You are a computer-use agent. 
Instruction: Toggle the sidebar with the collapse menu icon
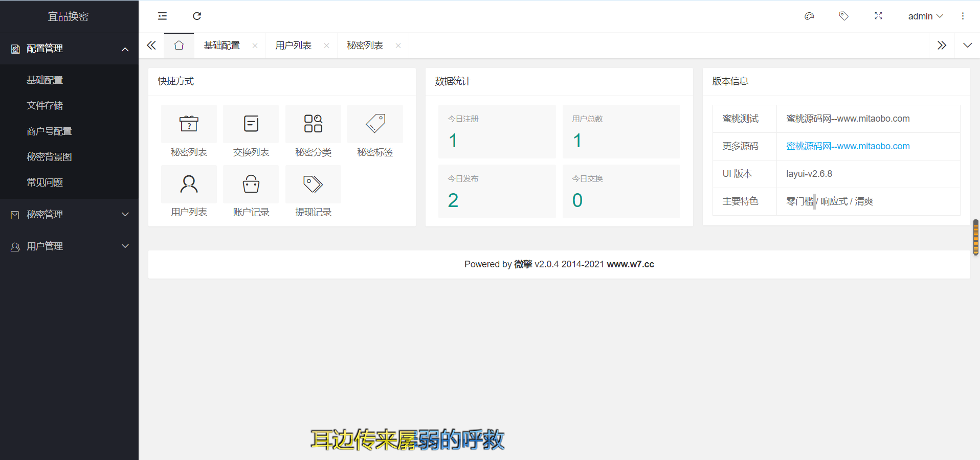[162, 16]
